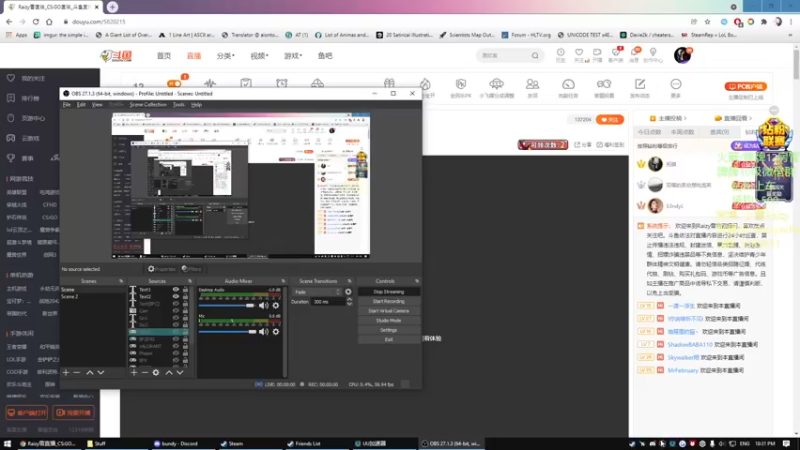Open OBS Scene Collection menu

[x=148, y=105]
